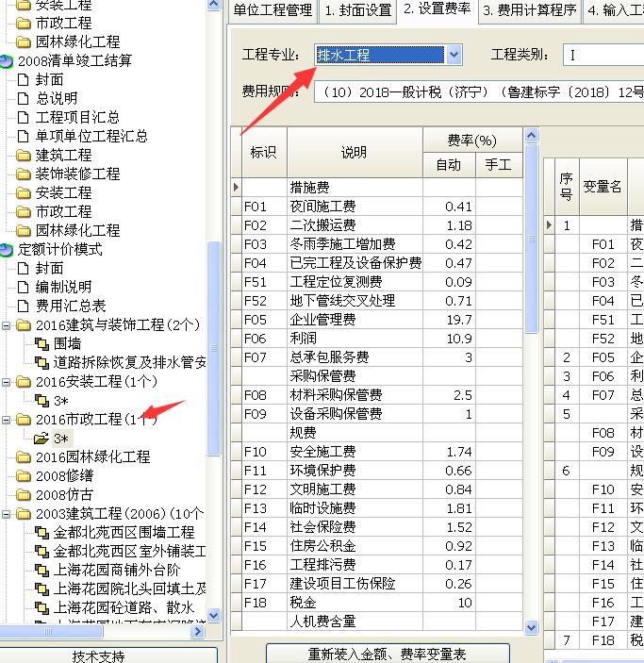This screenshot has height=663, width=644.
Task: Click the 地下管线交叉处理 row
Action: [x=377, y=301]
